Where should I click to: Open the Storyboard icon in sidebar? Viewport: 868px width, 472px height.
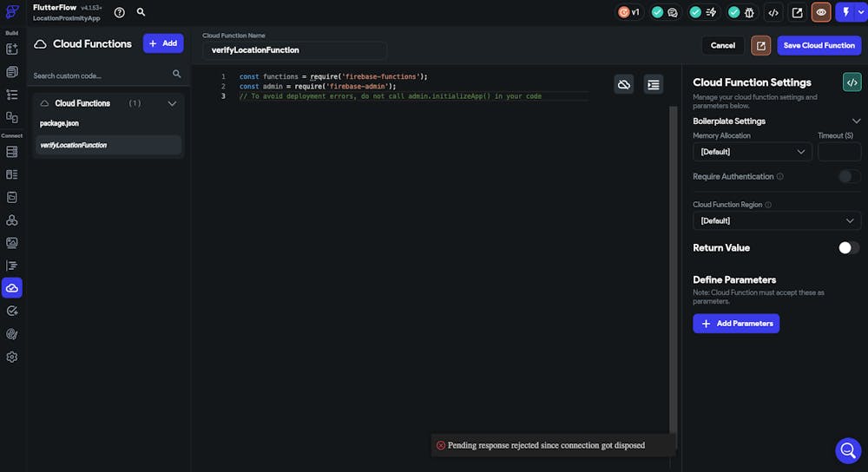11,117
